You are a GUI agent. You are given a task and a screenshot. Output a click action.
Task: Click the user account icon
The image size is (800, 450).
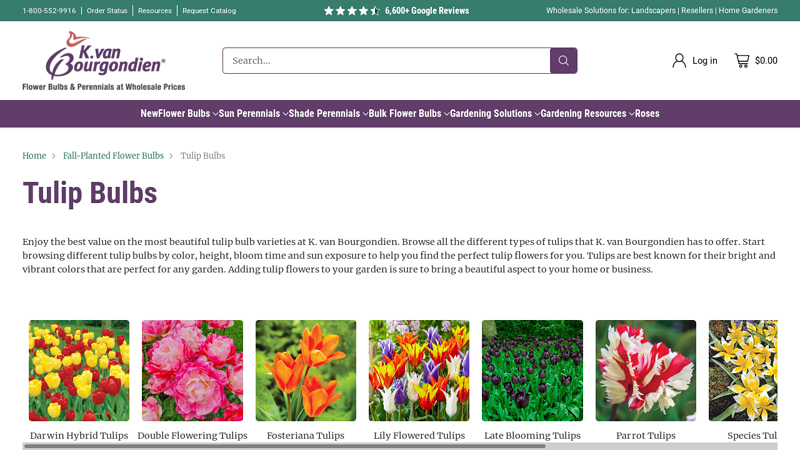click(x=679, y=61)
